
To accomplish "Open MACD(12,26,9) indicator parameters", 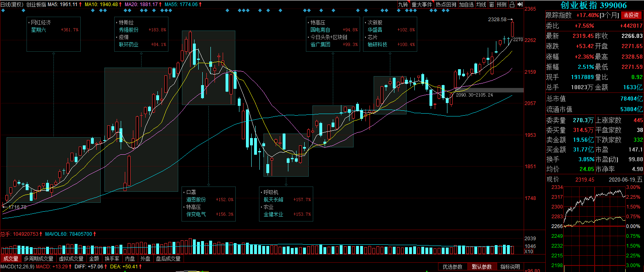I will tap(17, 267).
